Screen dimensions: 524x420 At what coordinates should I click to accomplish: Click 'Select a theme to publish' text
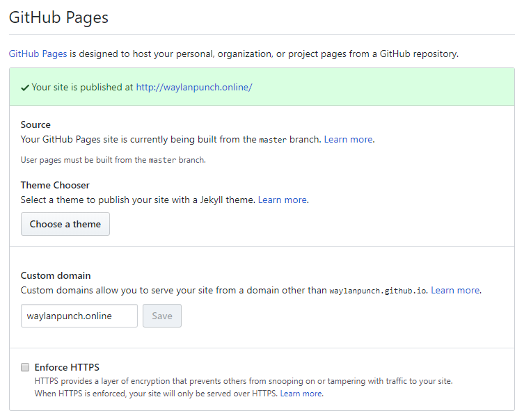pos(138,200)
